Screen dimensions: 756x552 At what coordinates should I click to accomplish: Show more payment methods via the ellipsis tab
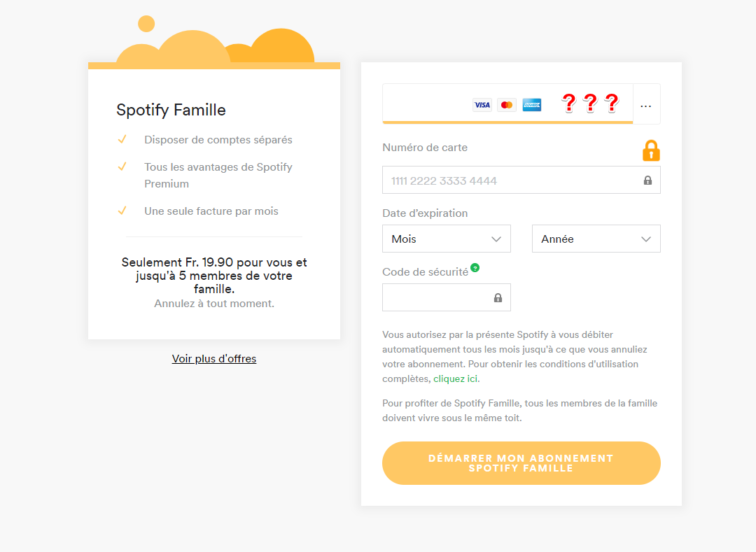point(646,105)
